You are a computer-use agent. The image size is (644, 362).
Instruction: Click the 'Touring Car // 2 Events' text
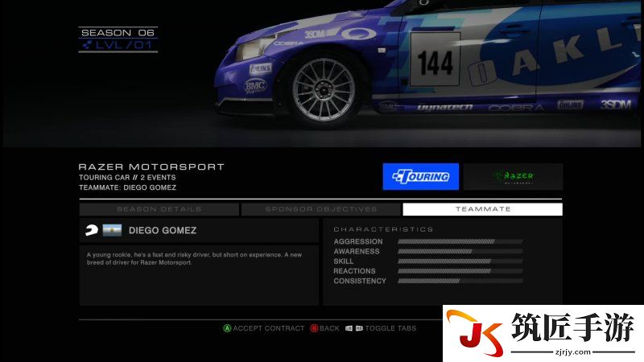tap(127, 177)
